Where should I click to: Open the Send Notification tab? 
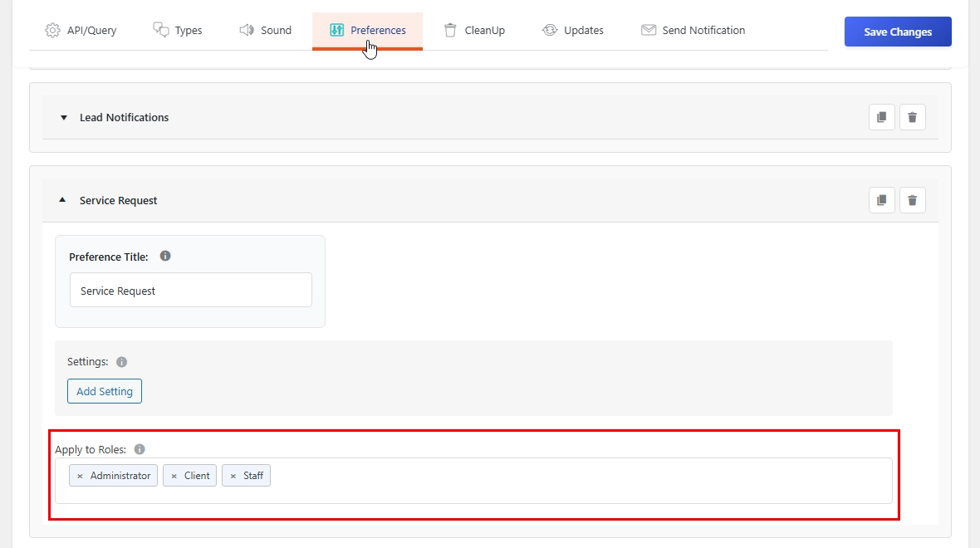693,30
